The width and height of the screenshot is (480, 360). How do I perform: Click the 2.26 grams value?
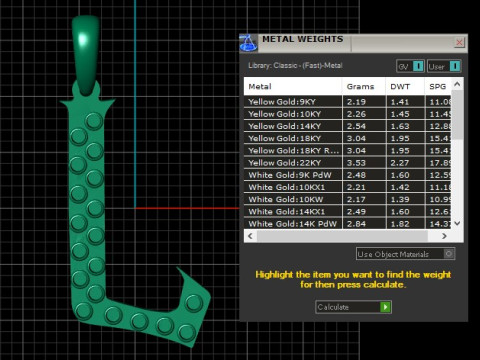point(356,114)
